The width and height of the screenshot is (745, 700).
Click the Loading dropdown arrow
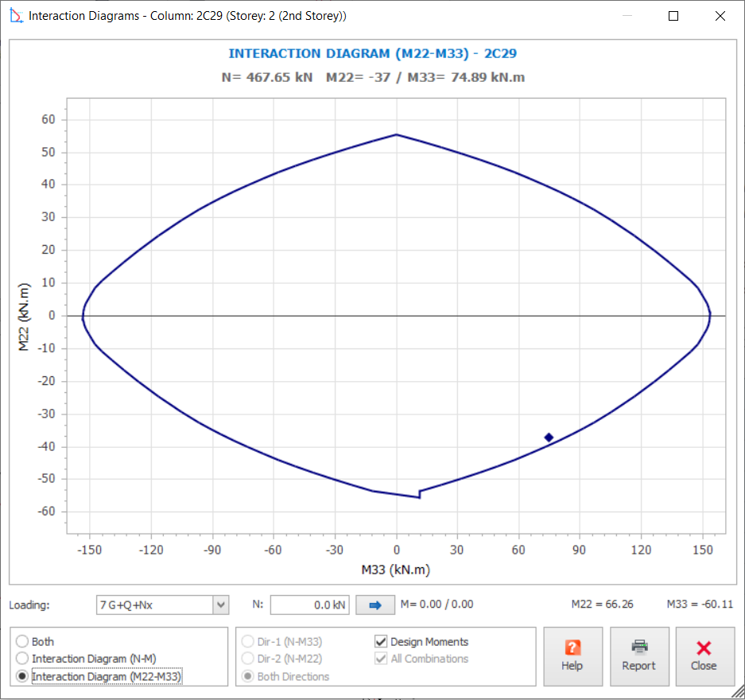[x=220, y=605]
